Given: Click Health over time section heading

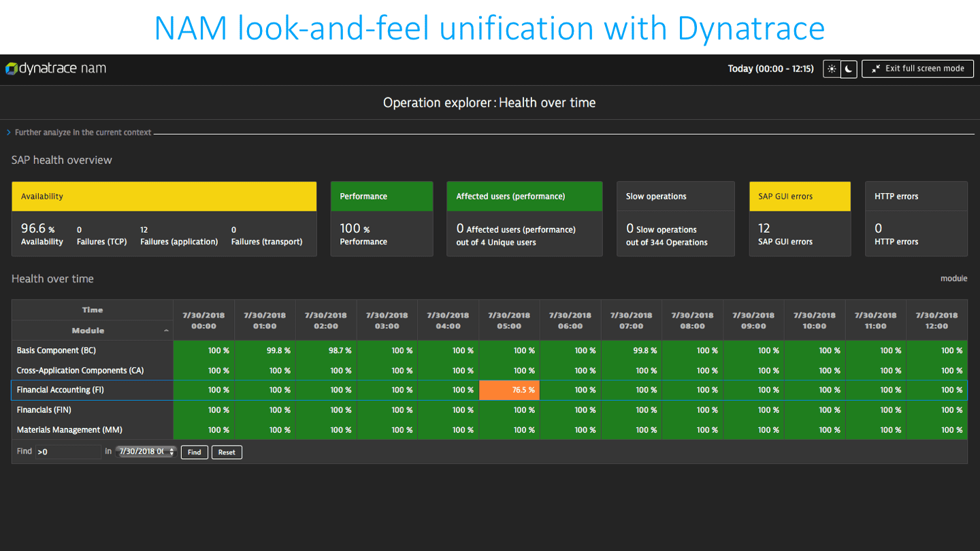Looking at the screenshot, I should tap(52, 278).
